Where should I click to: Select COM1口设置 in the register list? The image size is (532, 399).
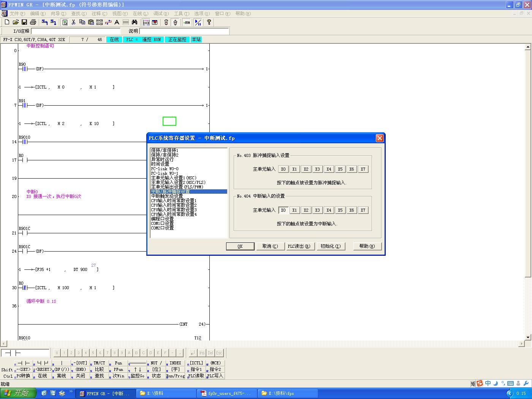coord(162,223)
